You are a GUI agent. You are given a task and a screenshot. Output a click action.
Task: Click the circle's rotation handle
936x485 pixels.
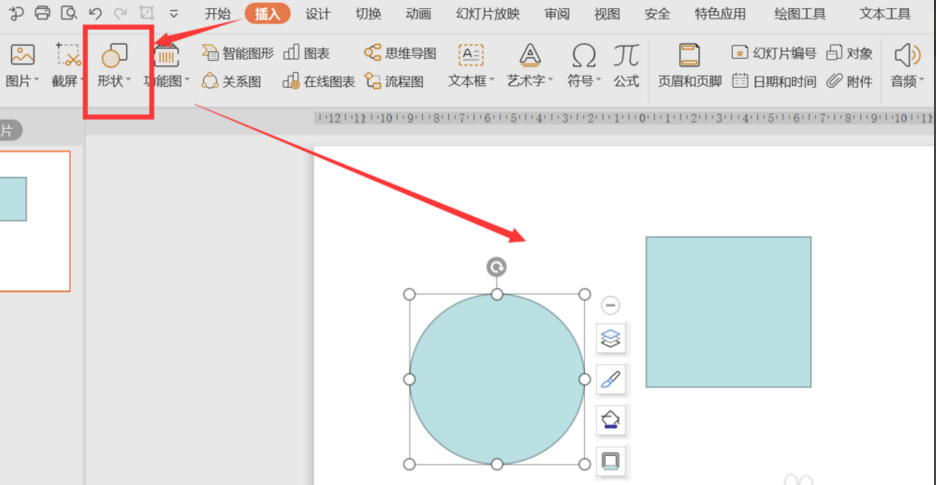[x=497, y=267]
